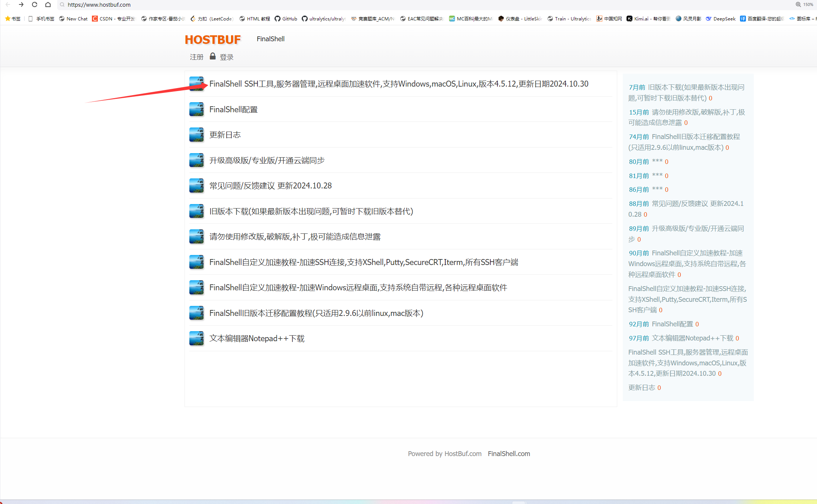Click the FinalShell.com footer link
Image resolution: width=817 pixels, height=504 pixels.
[509, 454]
